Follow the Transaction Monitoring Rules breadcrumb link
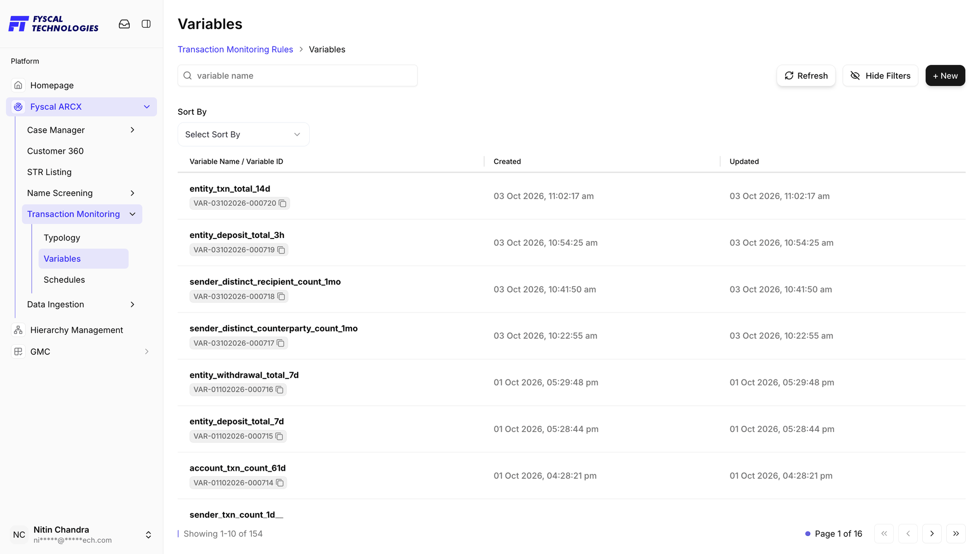The height and width of the screenshot is (554, 980). coord(235,50)
